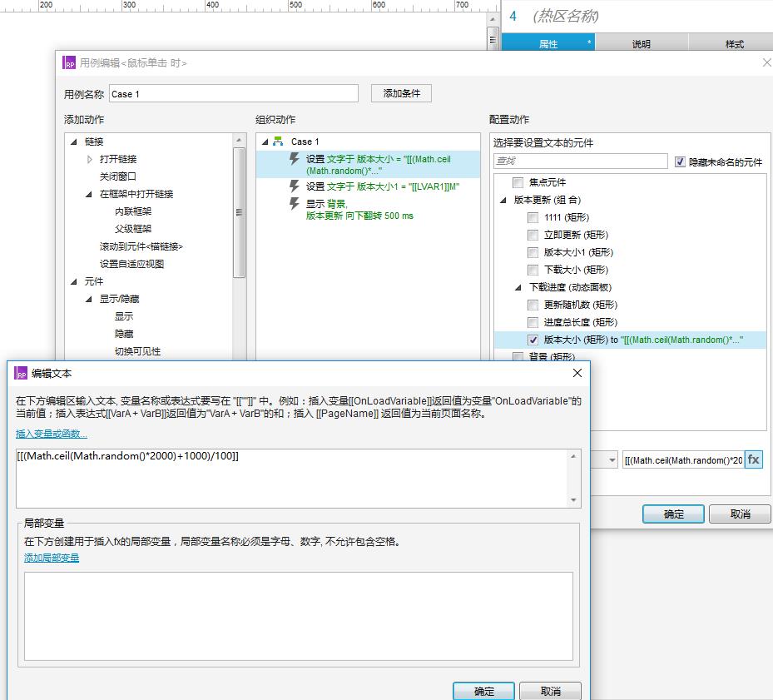
Task: Collapse the 链接 action group
Action: click(x=74, y=141)
